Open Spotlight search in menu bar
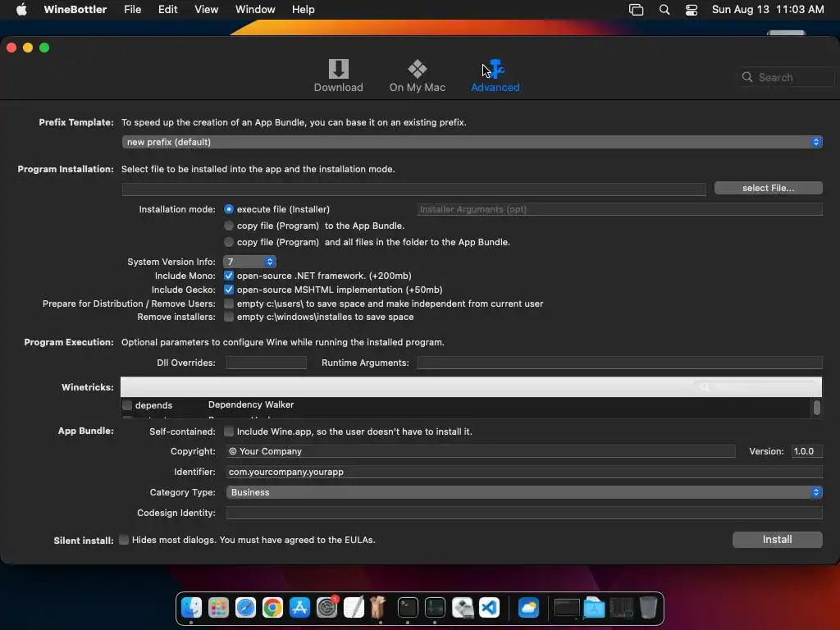Image resolution: width=840 pixels, height=630 pixels. click(664, 10)
